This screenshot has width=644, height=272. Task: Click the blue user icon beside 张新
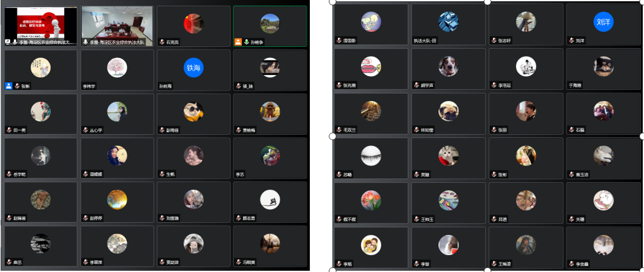click(x=9, y=86)
